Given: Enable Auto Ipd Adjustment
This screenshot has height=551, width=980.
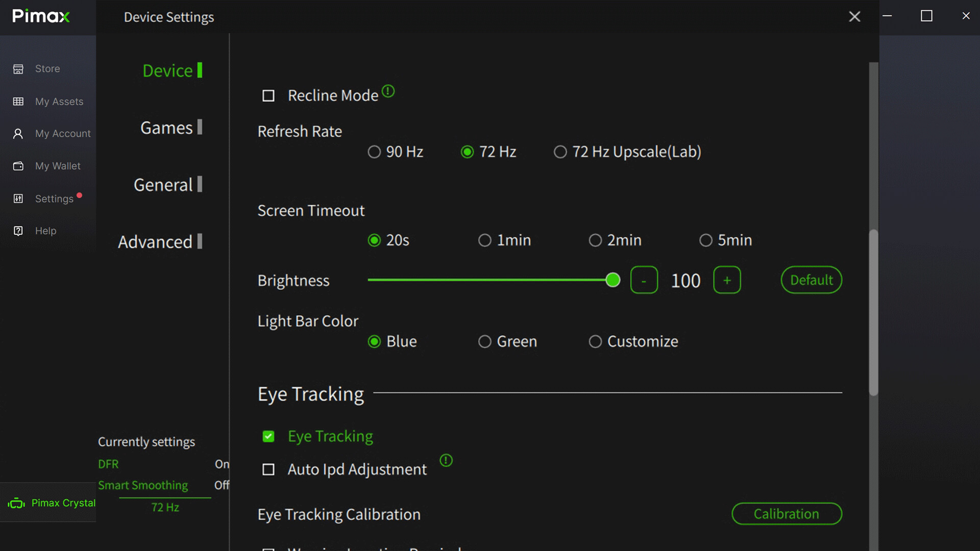Looking at the screenshot, I should 268,469.
